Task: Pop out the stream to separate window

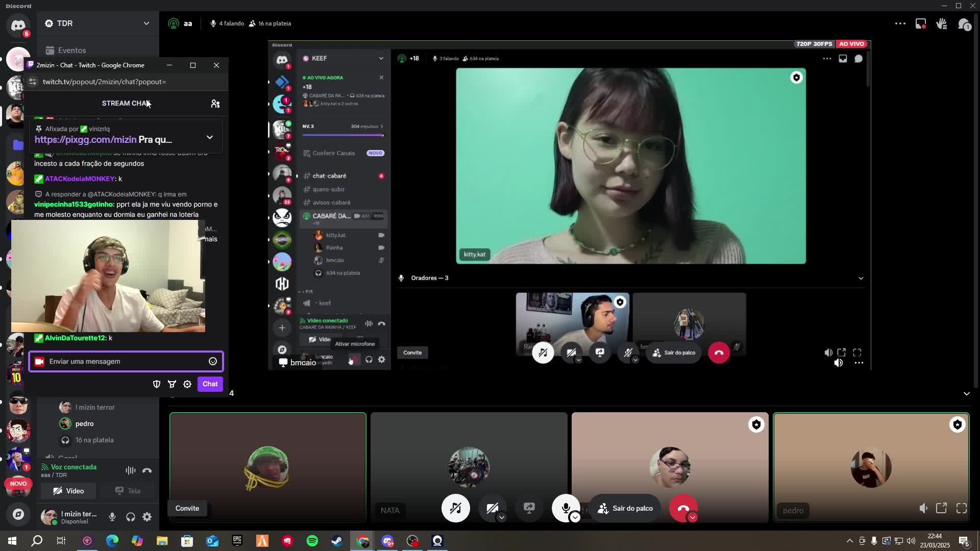Action: click(x=842, y=353)
